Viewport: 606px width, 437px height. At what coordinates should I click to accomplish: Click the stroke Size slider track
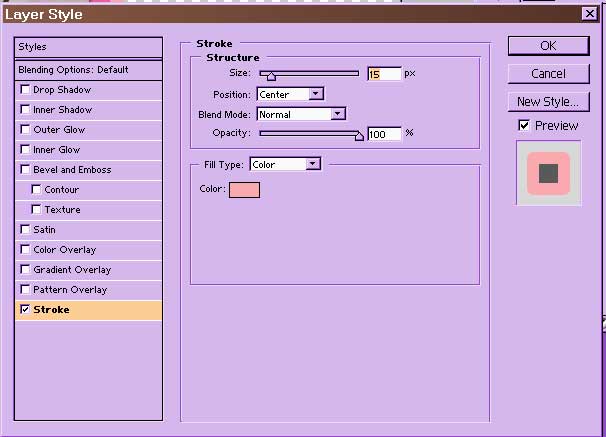point(310,73)
